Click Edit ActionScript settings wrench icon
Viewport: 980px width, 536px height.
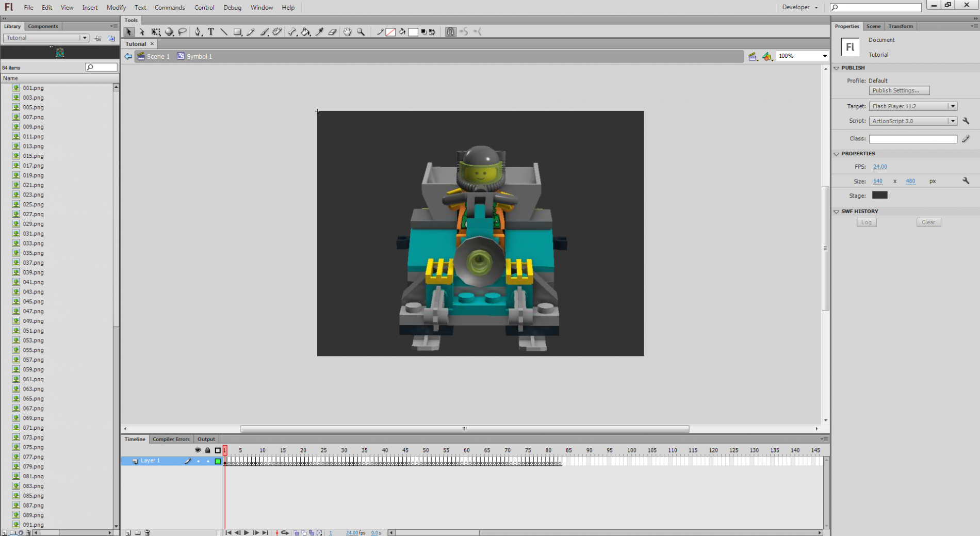966,121
